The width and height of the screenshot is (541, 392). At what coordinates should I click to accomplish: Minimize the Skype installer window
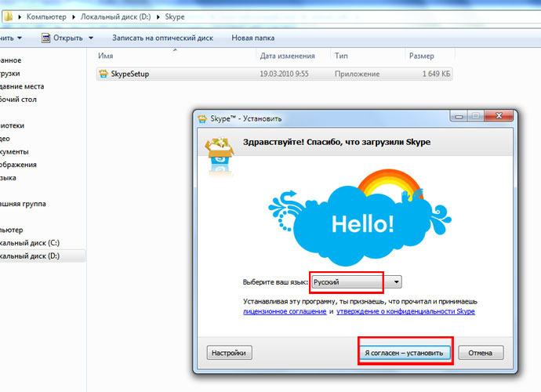(x=459, y=116)
